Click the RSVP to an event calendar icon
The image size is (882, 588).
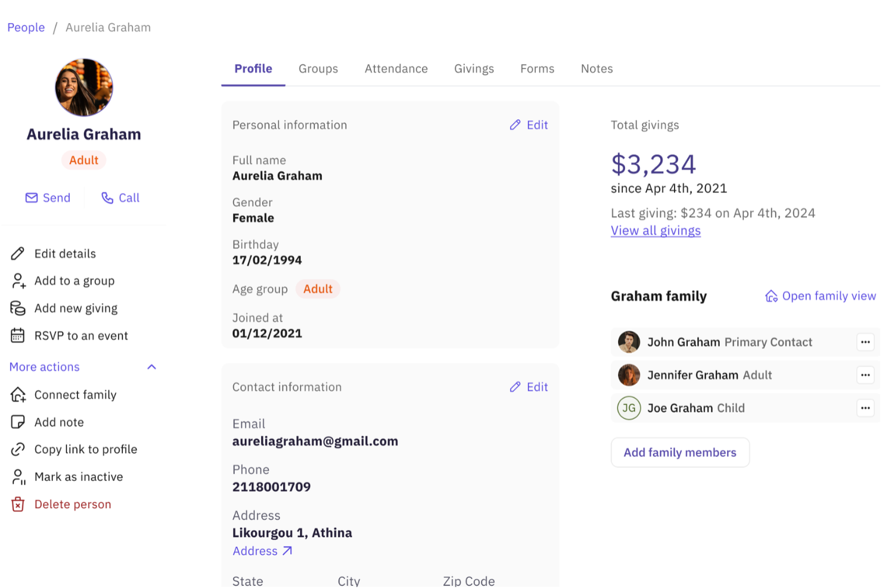pos(18,335)
